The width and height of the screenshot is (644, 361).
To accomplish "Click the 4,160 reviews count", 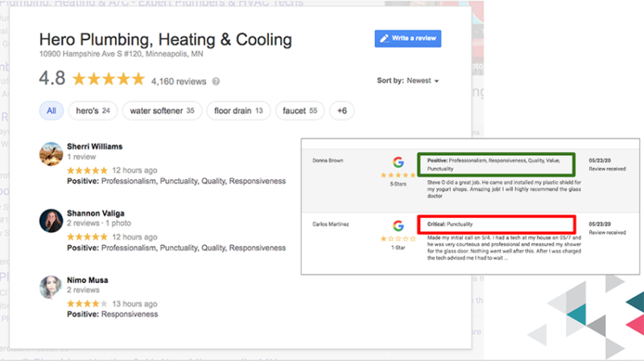I will click(179, 82).
